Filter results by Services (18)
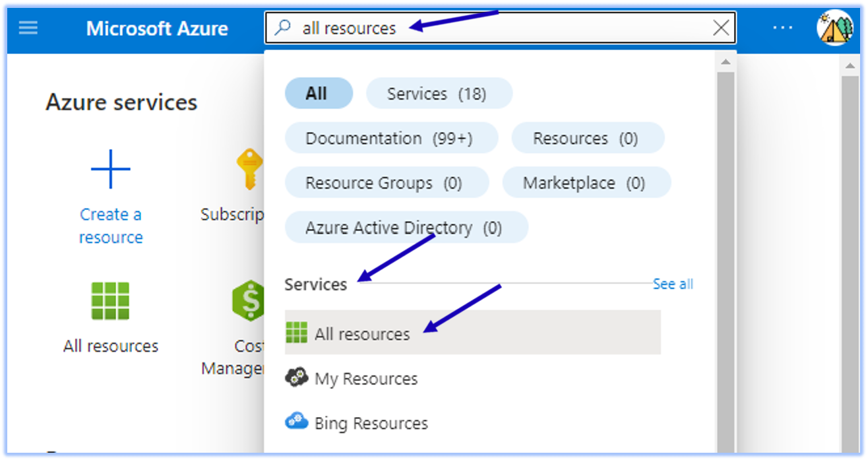The image size is (868, 460). [438, 94]
